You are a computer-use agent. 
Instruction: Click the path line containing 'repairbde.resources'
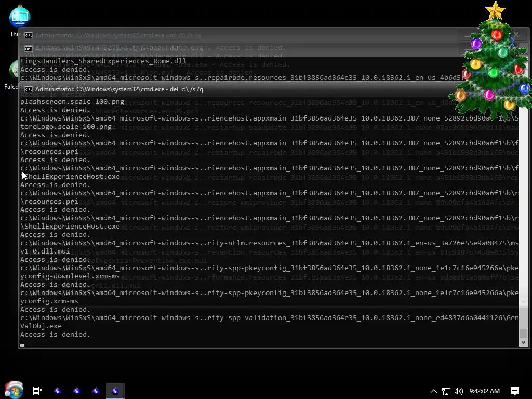point(242,78)
